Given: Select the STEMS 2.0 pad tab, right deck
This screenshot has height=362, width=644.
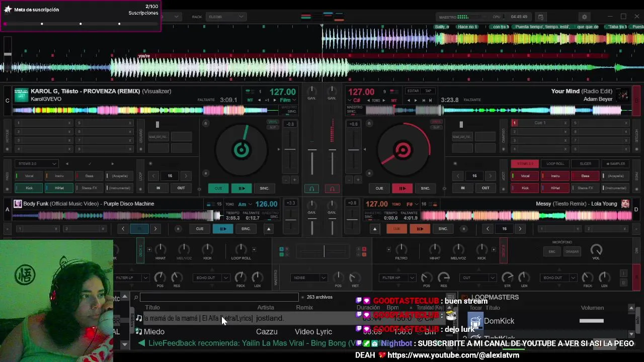Looking at the screenshot, I should (525, 163).
